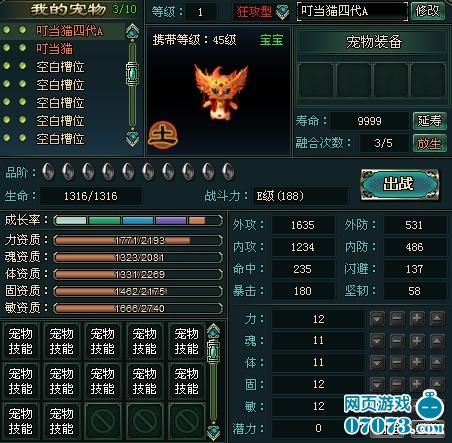The image size is (452, 443).
Task: Click the gem icon beside 狂攻型
Action: (x=283, y=12)
